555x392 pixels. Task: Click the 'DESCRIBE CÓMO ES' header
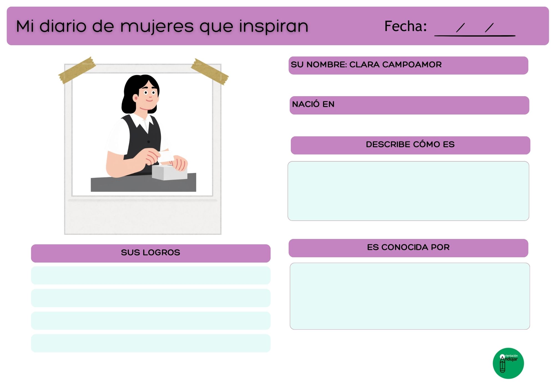coord(410,145)
